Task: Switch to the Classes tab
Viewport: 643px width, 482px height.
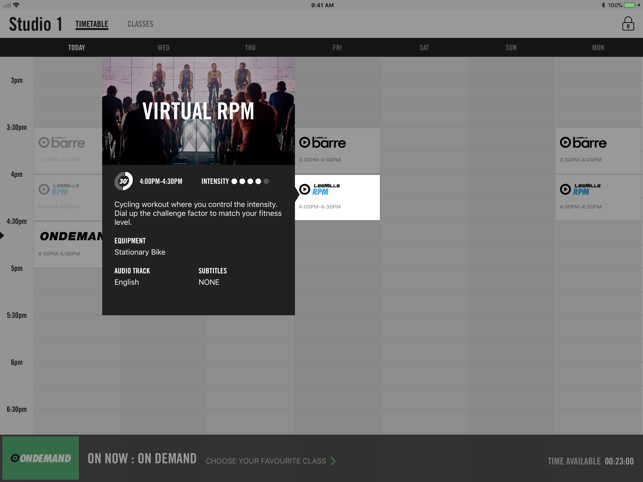Action: pos(140,24)
